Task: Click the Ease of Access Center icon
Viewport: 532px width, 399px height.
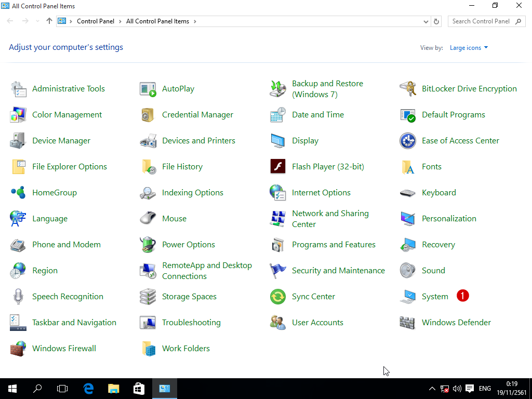Action: pyautogui.click(x=408, y=141)
